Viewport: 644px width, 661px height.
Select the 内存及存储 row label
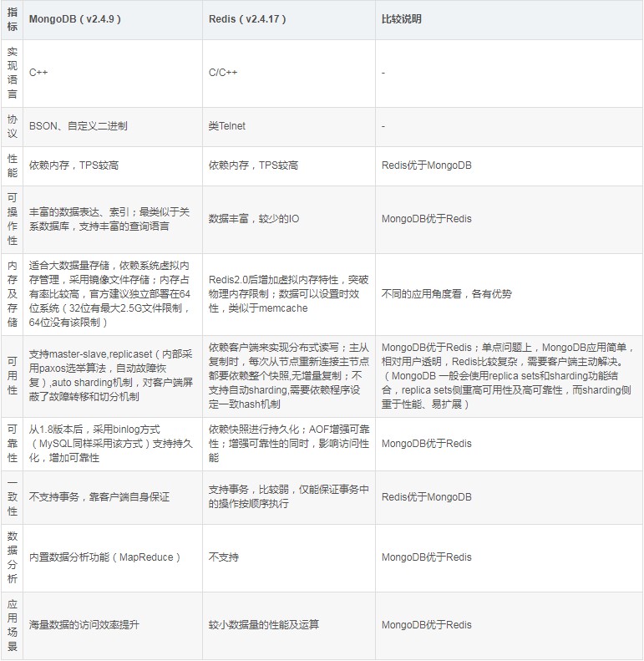[x=13, y=294]
